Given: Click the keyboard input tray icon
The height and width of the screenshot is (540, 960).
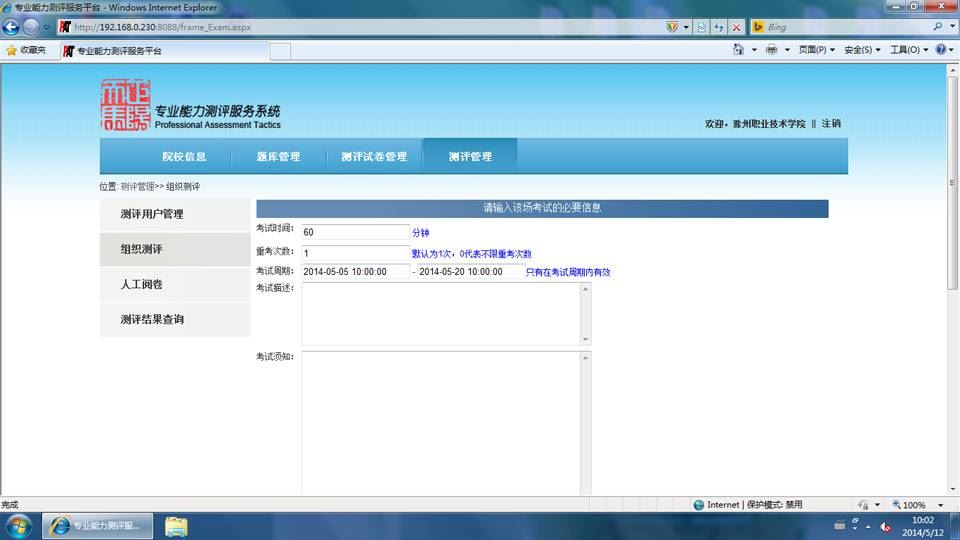Looking at the screenshot, I should click(x=839, y=525).
